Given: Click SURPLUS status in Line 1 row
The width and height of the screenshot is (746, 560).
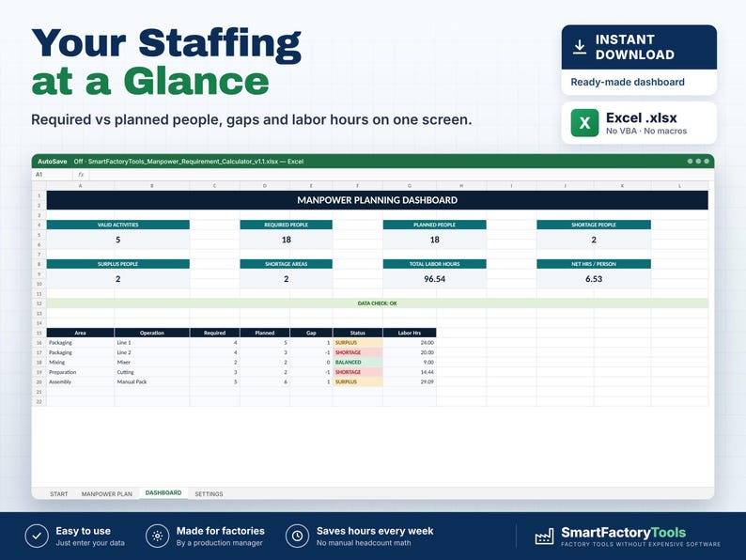Looking at the screenshot, I should click(x=358, y=343).
